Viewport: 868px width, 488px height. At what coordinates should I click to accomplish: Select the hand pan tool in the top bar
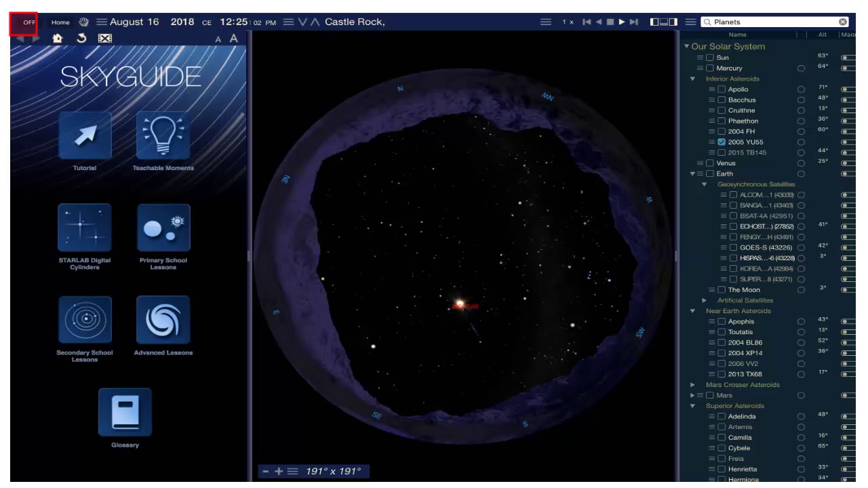(x=84, y=22)
